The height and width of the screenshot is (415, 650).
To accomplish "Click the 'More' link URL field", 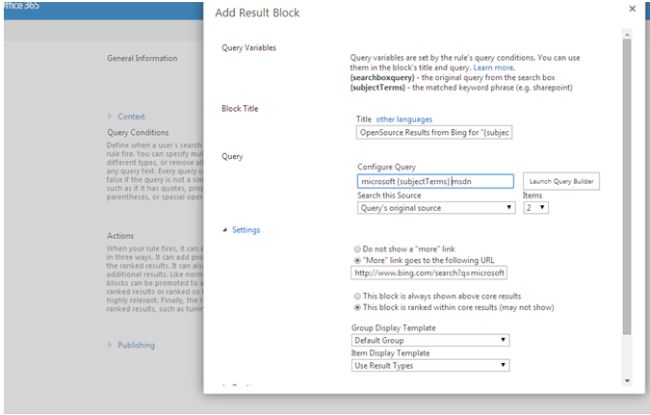I will tap(430, 272).
